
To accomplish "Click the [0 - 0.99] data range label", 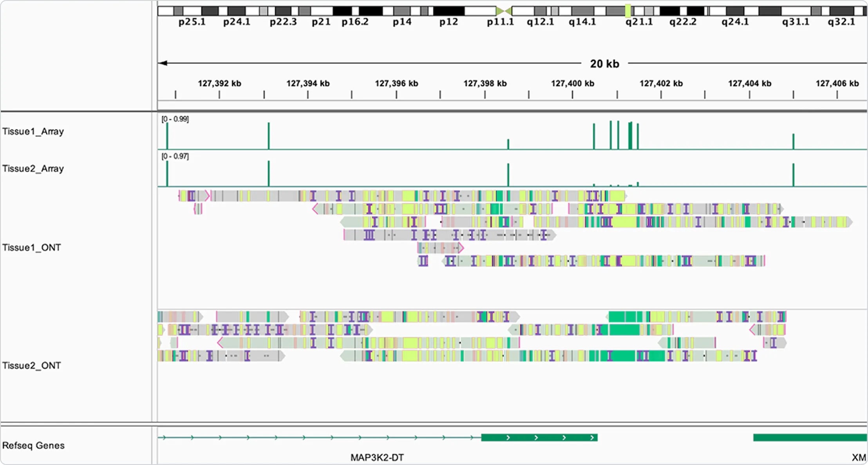I will [175, 119].
